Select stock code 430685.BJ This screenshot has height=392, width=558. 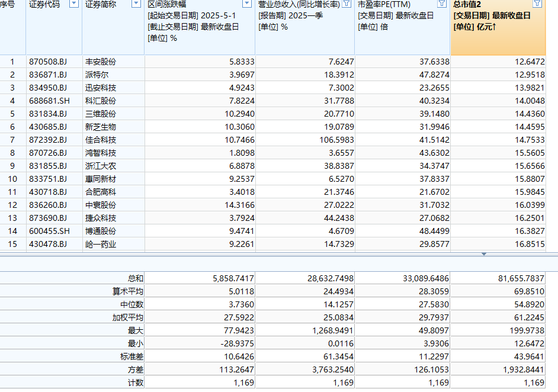click(48, 127)
